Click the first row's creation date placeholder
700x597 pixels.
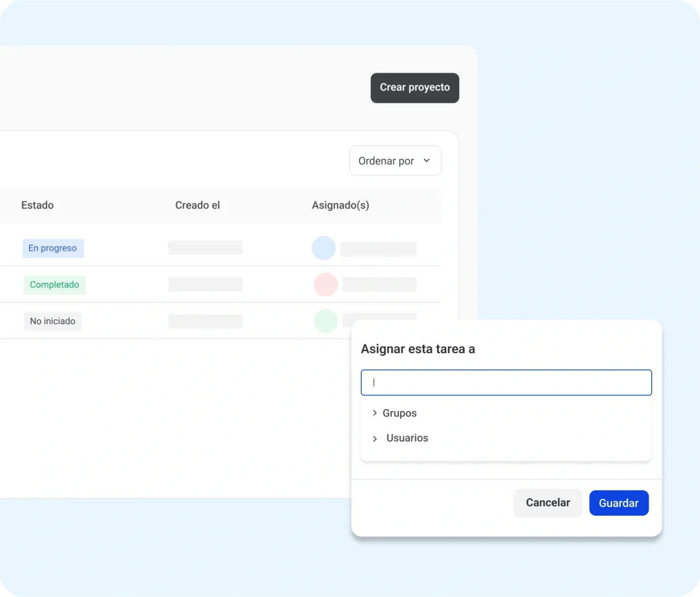pyautogui.click(x=205, y=248)
